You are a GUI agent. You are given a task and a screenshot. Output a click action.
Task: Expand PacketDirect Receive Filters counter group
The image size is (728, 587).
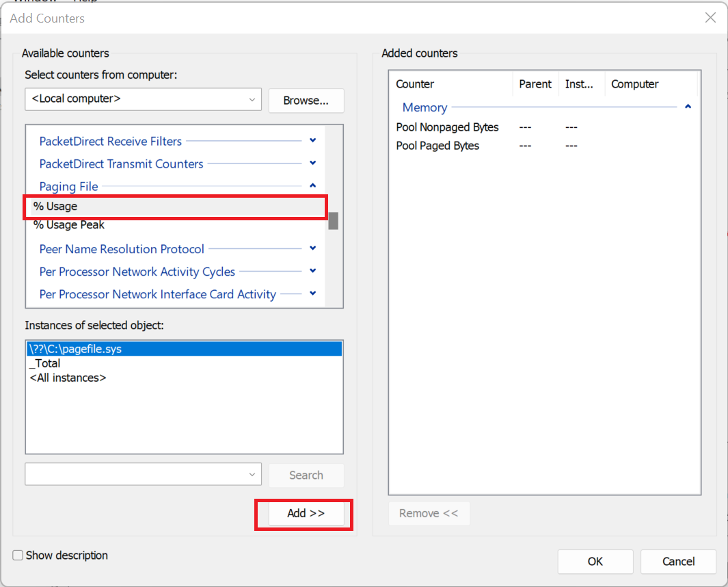tap(312, 141)
